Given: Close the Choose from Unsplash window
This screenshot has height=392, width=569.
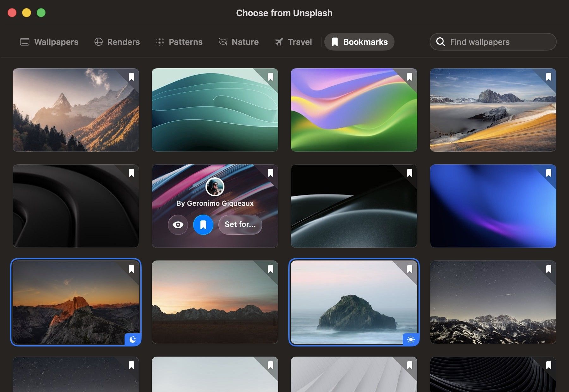Looking at the screenshot, I should click(12, 13).
